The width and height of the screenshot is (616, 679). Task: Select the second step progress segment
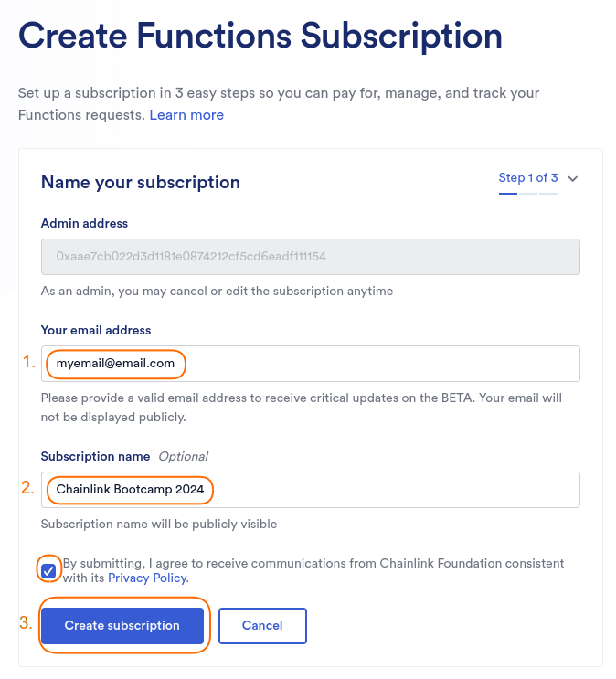[528, 194]
